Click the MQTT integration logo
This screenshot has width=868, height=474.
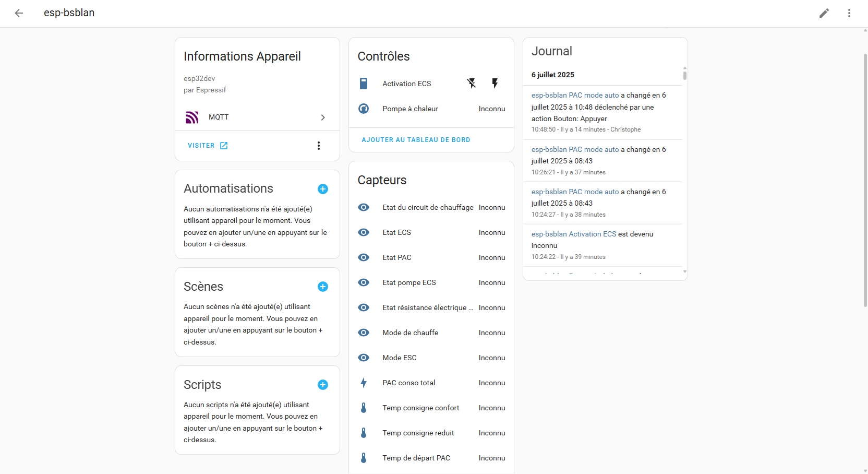pos(192,117)
